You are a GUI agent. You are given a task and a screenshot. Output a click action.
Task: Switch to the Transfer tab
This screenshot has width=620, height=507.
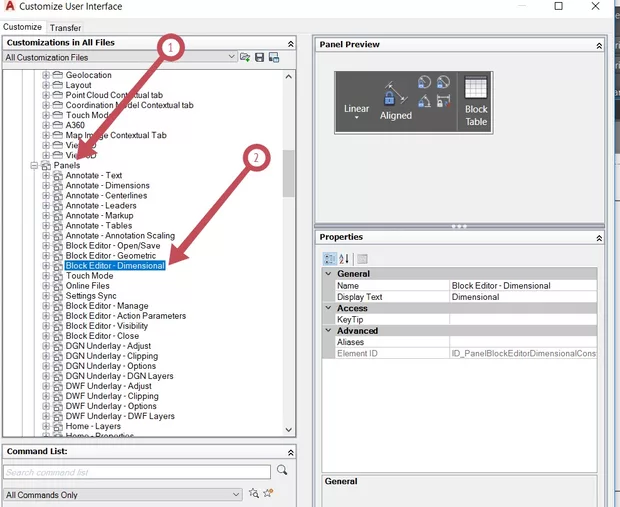click(66, 28)
